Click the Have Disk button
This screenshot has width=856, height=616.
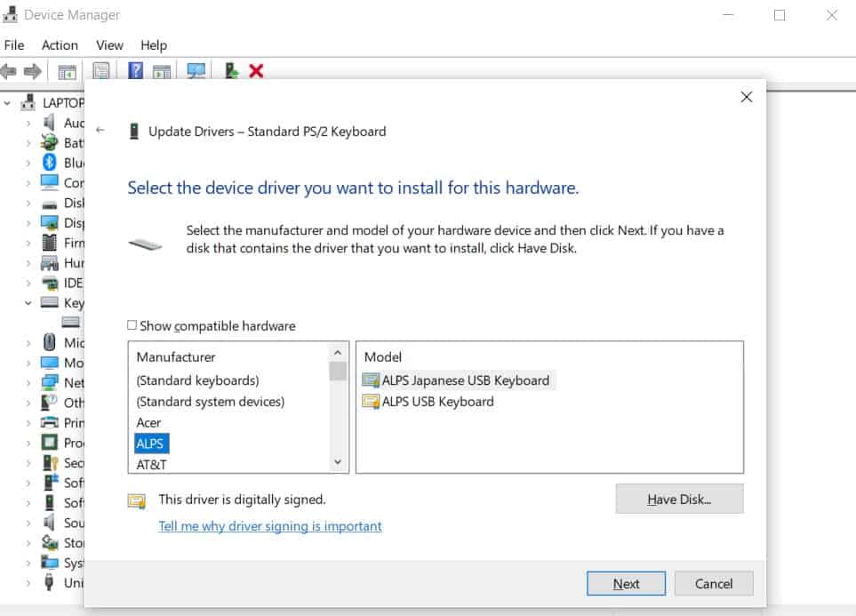point(678,499)
